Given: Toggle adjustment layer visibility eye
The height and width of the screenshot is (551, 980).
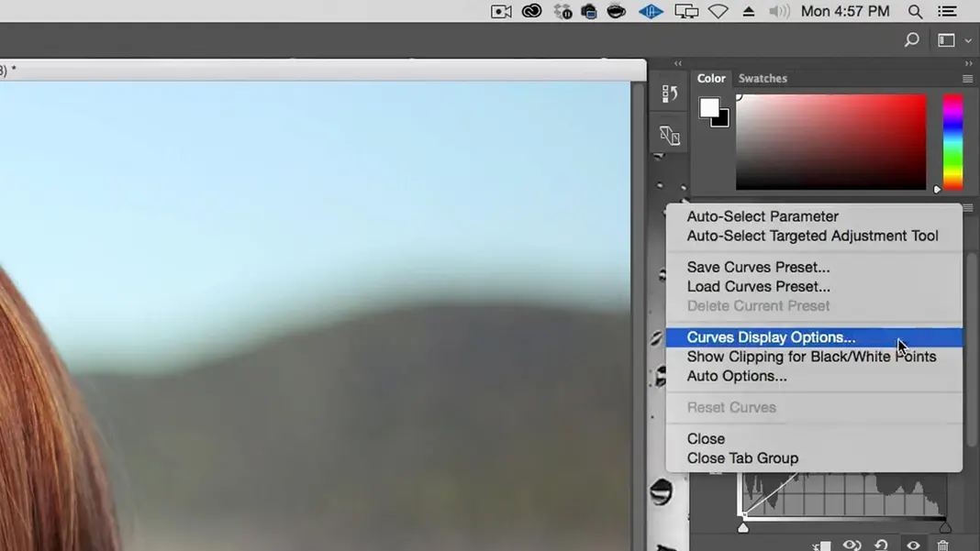Looking at the screenshot, I should coord(913,545).
